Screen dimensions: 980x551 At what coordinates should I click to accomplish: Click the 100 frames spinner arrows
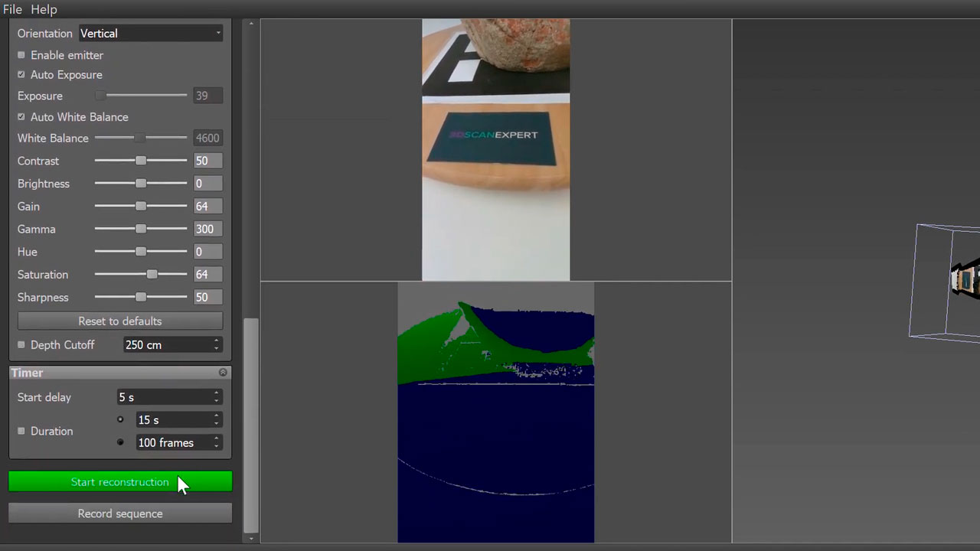point(217,443)
